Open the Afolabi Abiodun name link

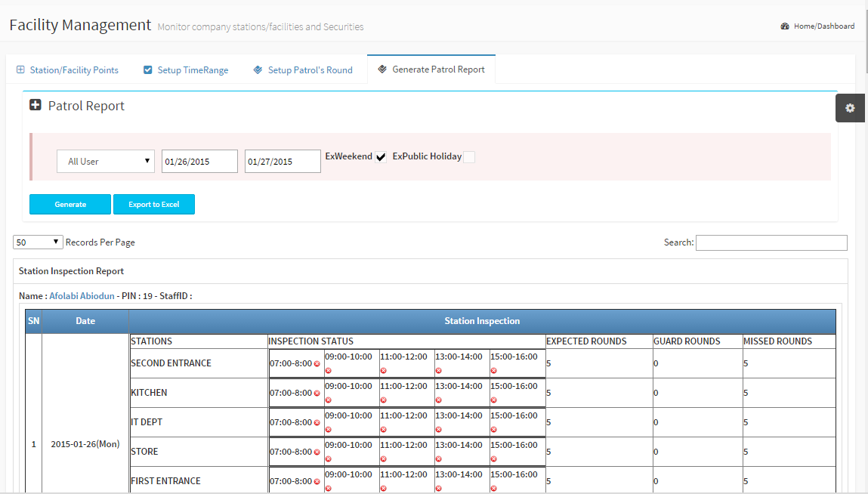pyautogui.click(x=82, y=296)
